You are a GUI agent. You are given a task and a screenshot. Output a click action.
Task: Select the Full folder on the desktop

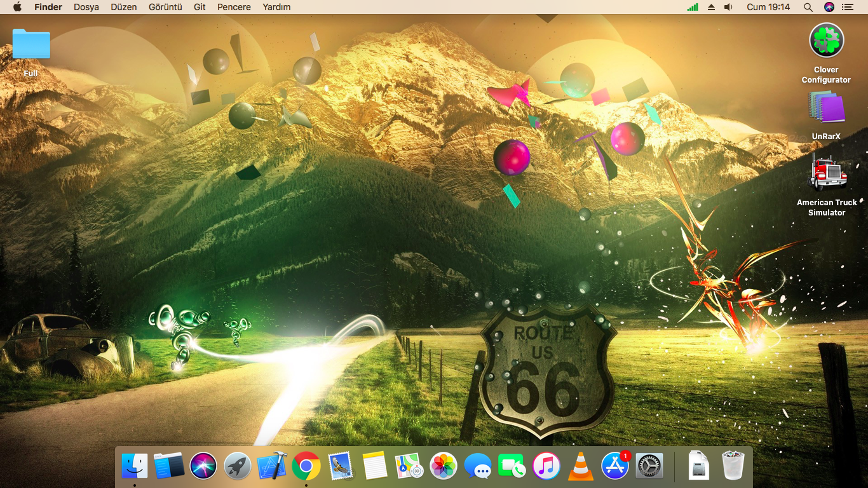31,44
